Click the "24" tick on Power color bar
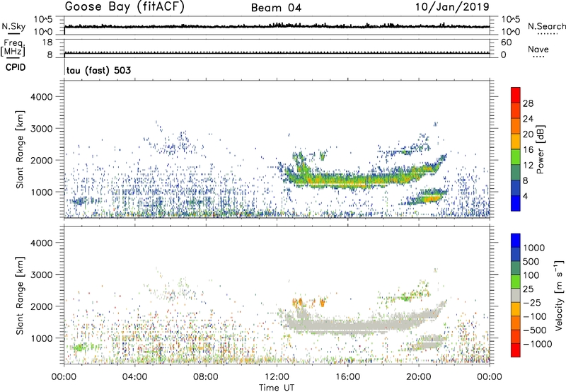The image size is (566, 392). tap(528, 119)
